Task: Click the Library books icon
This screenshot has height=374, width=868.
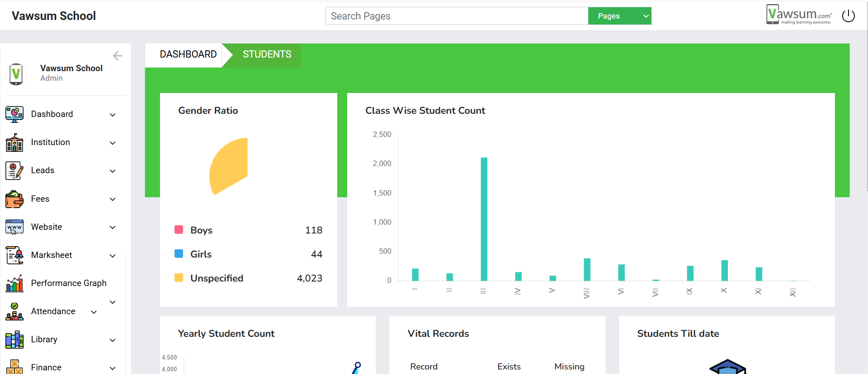Action: click(x=15, y=340)
